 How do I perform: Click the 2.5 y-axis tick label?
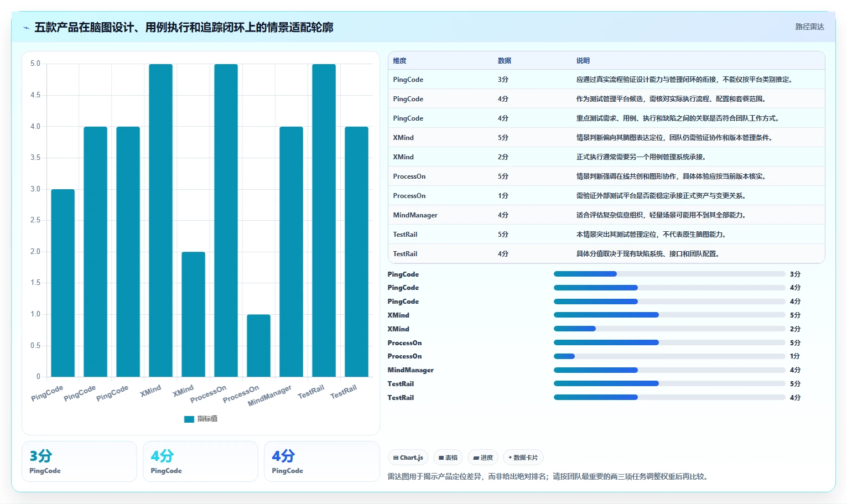click(35, 220)
